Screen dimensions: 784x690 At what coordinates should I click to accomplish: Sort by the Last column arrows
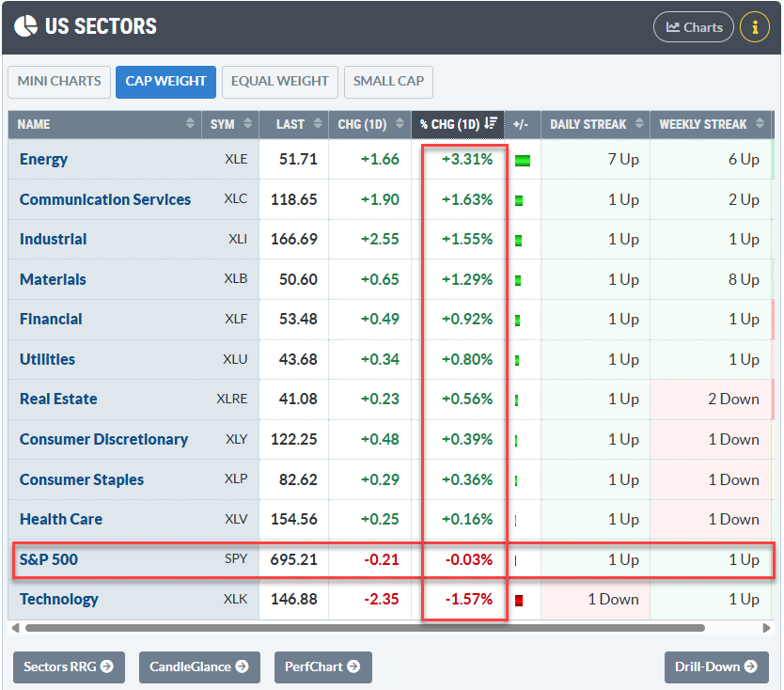[x=318, y=123]
